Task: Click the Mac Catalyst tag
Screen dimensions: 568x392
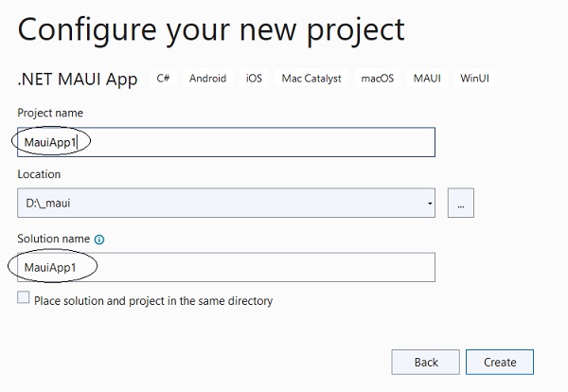Action: click(311, 79)
